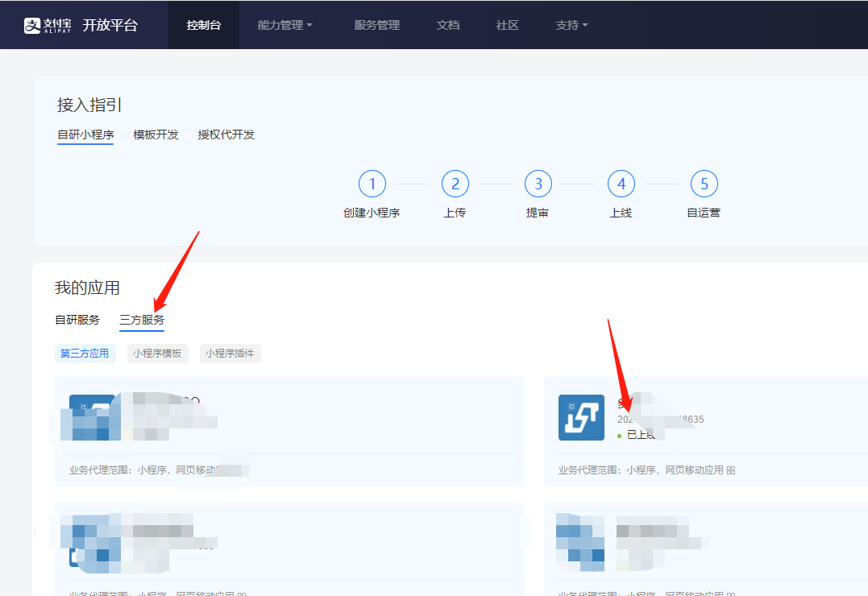Image resolution: width=868 pixels, height=596 pixels.
Task: Click the 开放平台 title text
Action: click(110, 26)
